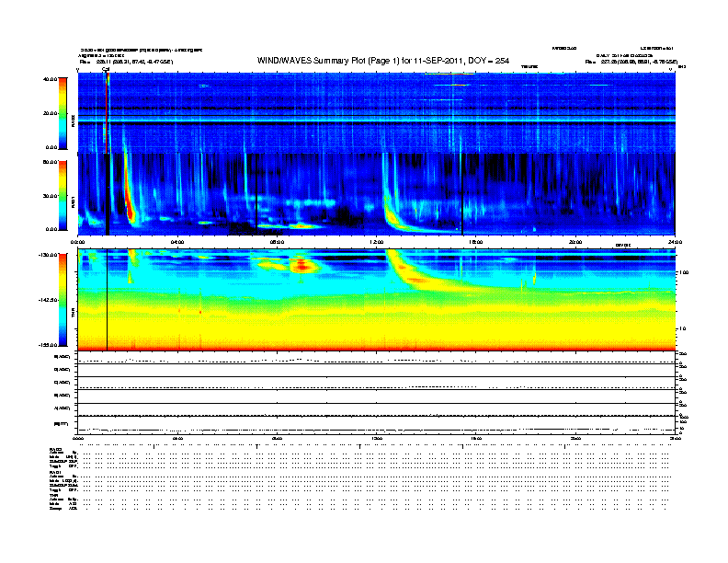
Task: Click the 12:00 label under RAD1 panel
Action: click(x=377, y=242)
